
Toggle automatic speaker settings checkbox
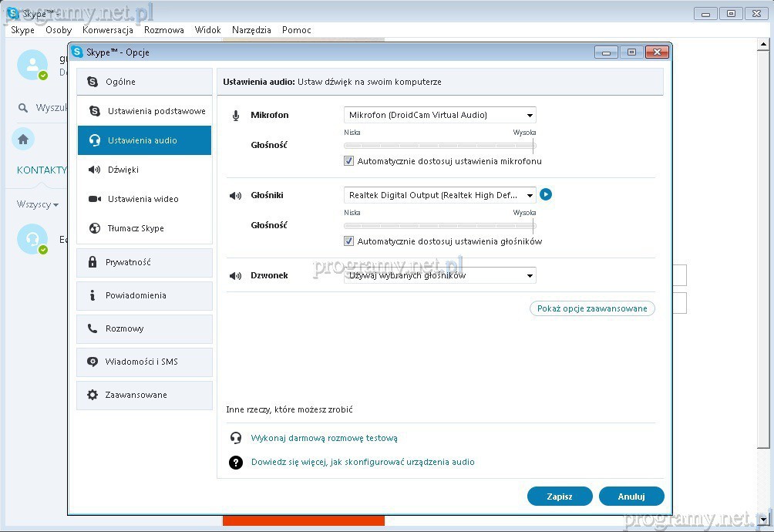(x=349, y=241)
